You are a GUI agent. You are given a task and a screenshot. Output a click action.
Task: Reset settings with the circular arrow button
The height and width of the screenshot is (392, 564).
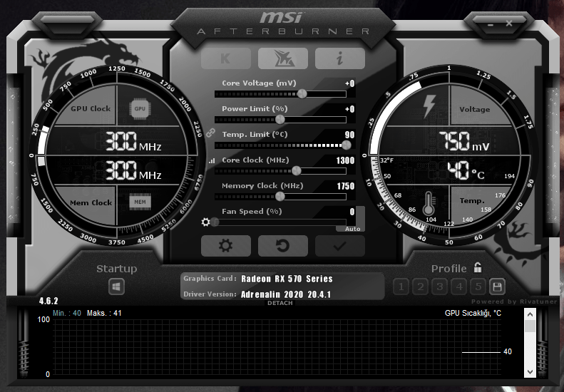[x=283, y=246]
